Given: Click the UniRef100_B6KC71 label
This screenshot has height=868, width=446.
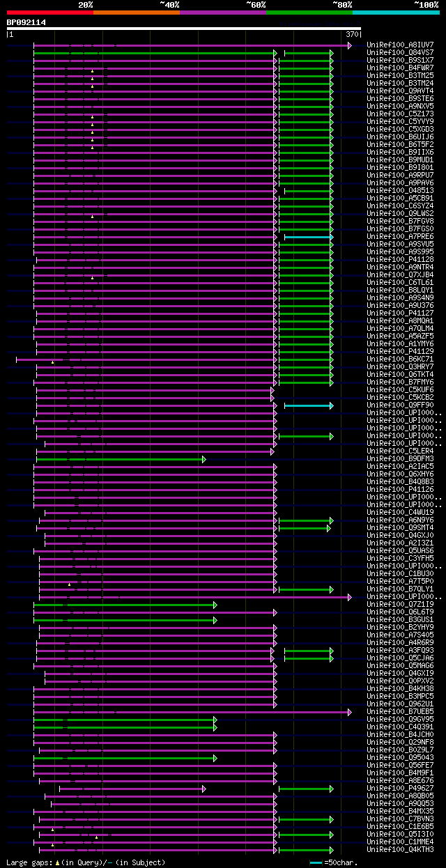Looking at the screenshot, I should point(400,359).
